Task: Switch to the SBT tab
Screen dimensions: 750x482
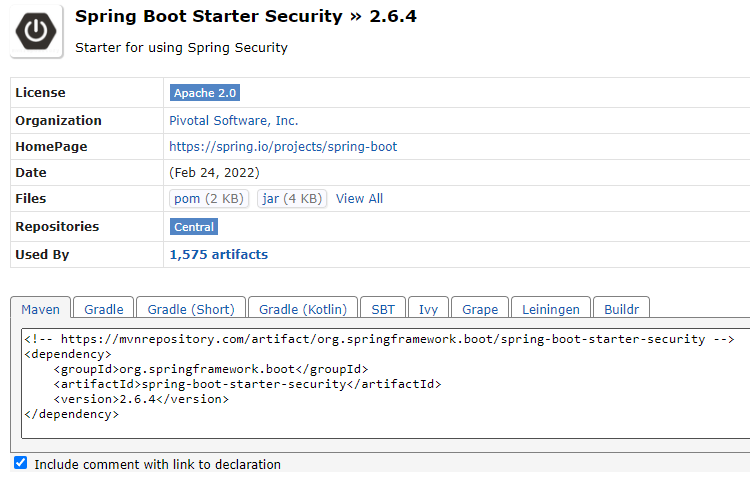Action: coord(383,309)
